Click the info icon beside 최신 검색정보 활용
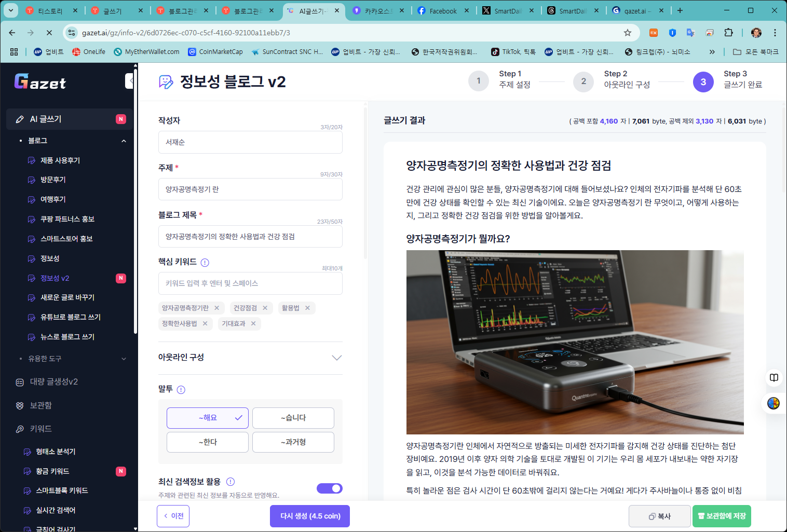787x532 pixels. pos(230,482)
